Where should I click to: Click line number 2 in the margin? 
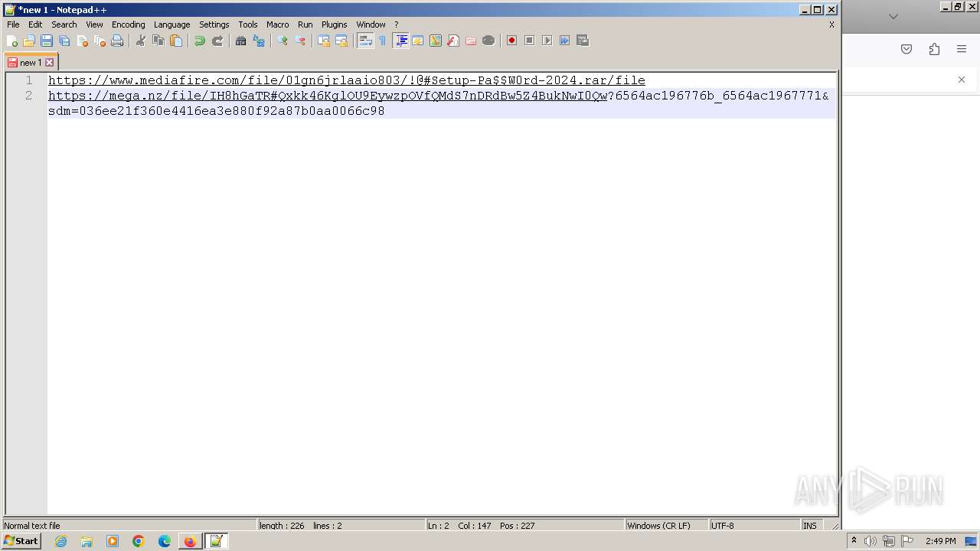28,96
